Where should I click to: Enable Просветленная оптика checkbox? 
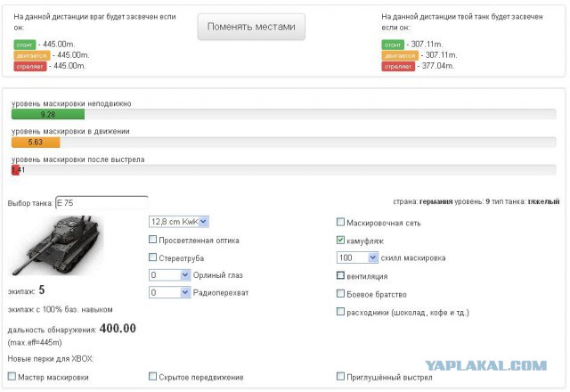[x=152, y=240]
